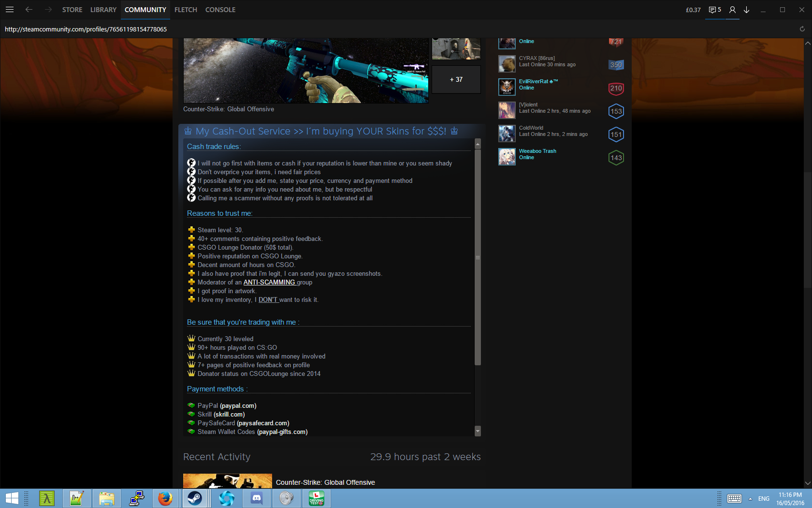Launch Firefox from the taskbar
Screen dimensions: 812x508
pos(165,498)
